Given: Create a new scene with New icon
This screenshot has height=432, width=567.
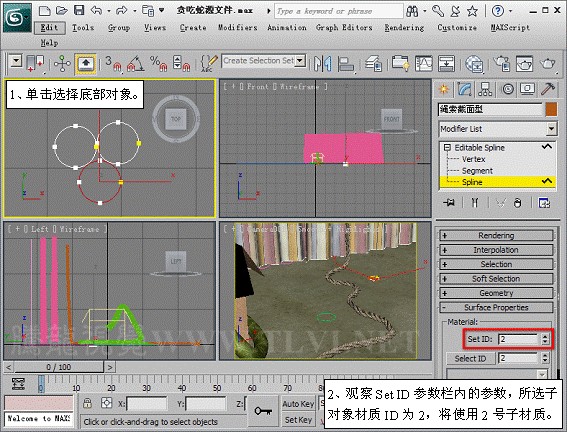Looking at the screenshot, I should coord(44,10).
